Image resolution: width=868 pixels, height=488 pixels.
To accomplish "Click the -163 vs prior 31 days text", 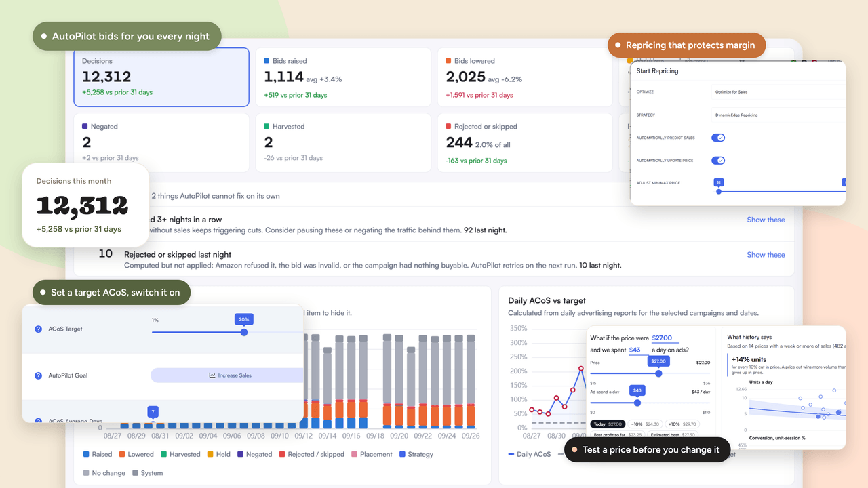I will [x=476, y=161].
